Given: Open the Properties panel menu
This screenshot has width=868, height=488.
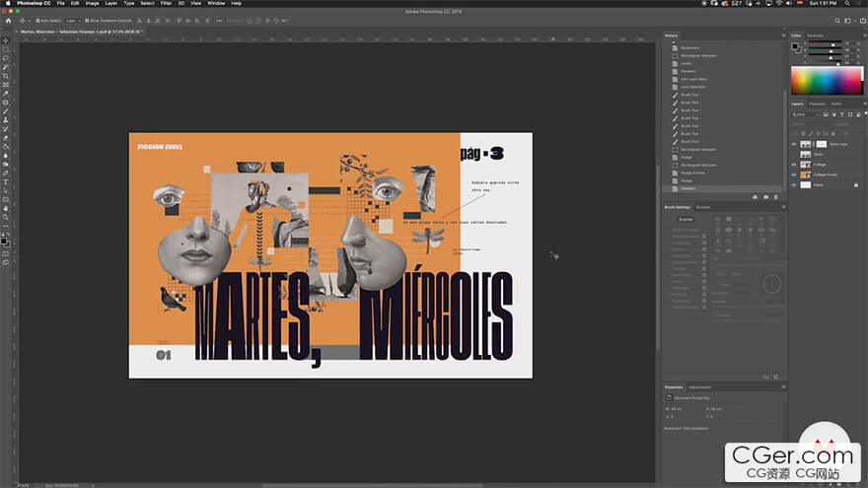Looking at the screenshot, I should tap(783, 386).
